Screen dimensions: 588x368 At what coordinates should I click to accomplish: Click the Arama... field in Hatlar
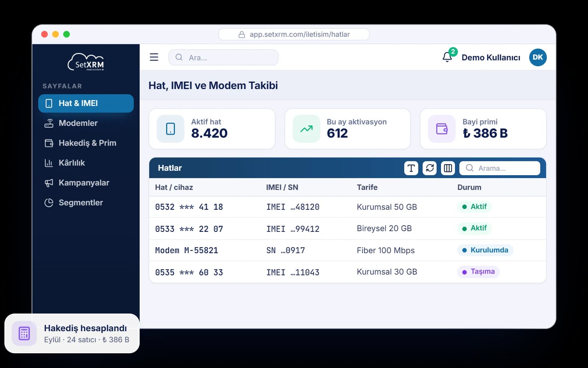500,168
